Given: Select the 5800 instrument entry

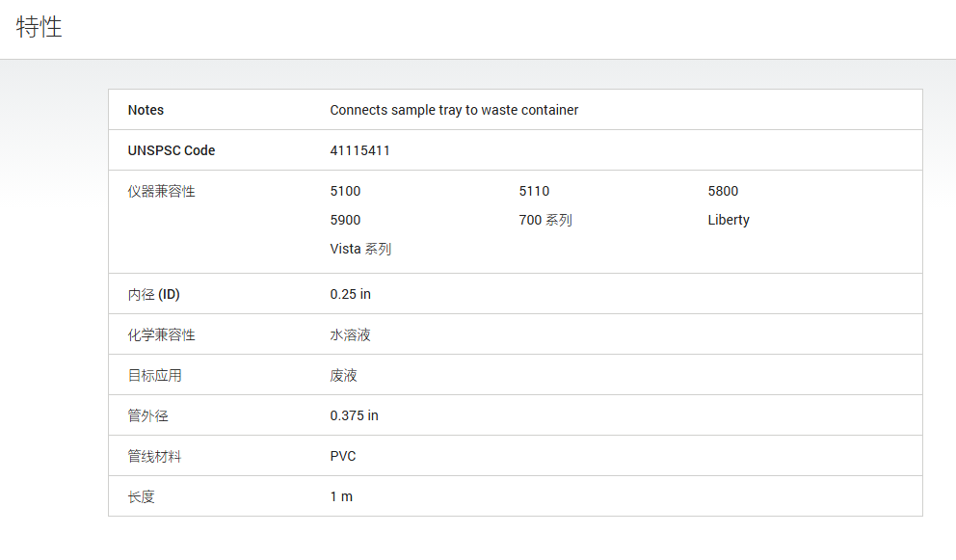Looking at the screenshot, I should (x=723, y=191).
